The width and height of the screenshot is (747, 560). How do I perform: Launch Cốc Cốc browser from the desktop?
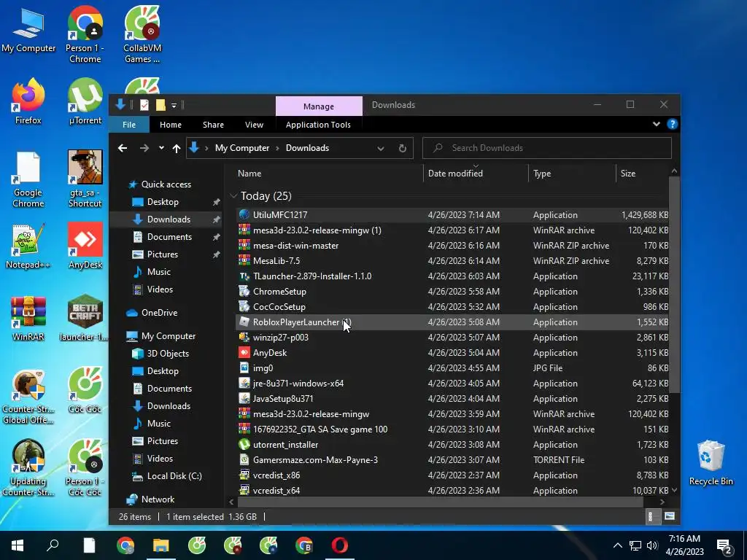(x=85, y=391)
